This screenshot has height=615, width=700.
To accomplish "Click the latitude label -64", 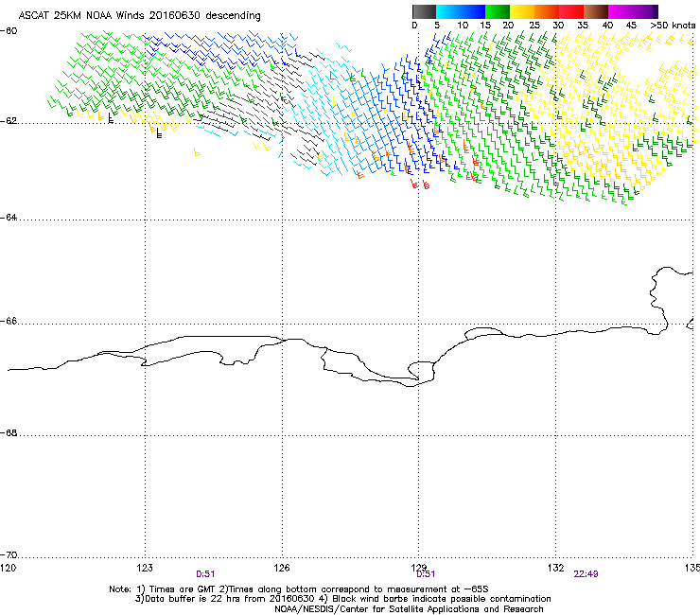I will (x=9, y=218).
